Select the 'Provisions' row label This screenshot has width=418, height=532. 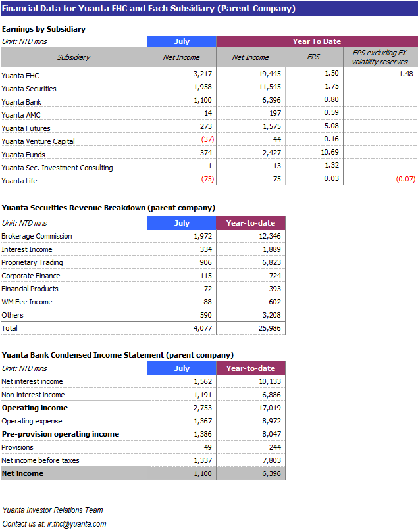(x=17, y=448)
